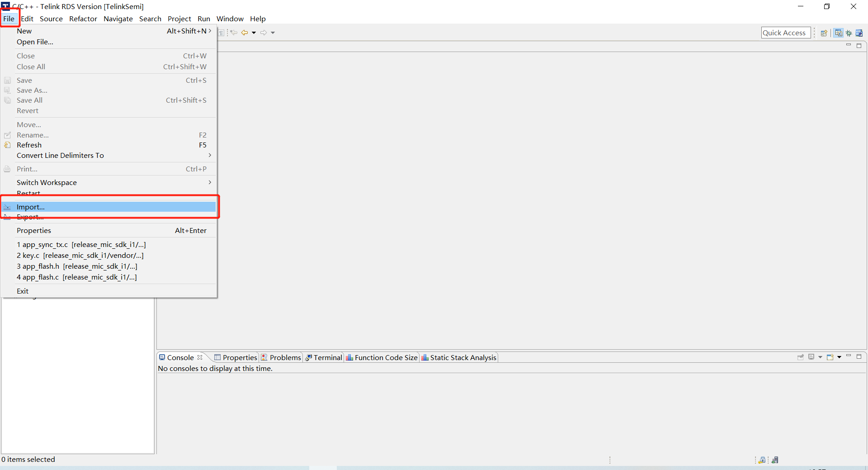
Task: Click the Open Perspective icon
Action: tap(824, 33)
